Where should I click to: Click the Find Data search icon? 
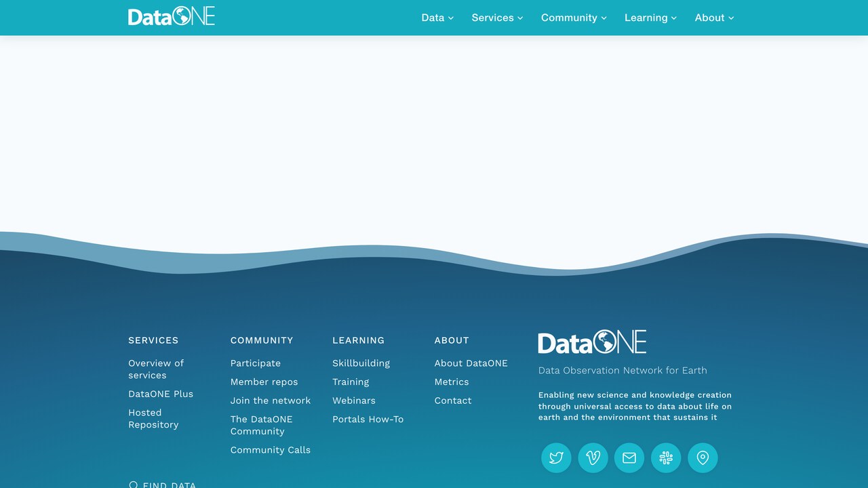pyautogui.click(x=133, y=485)
